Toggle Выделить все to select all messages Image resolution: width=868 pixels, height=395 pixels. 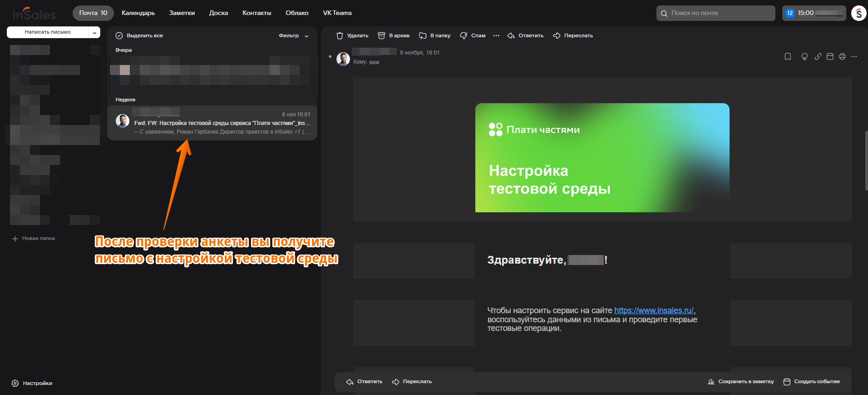click(119, 35)
